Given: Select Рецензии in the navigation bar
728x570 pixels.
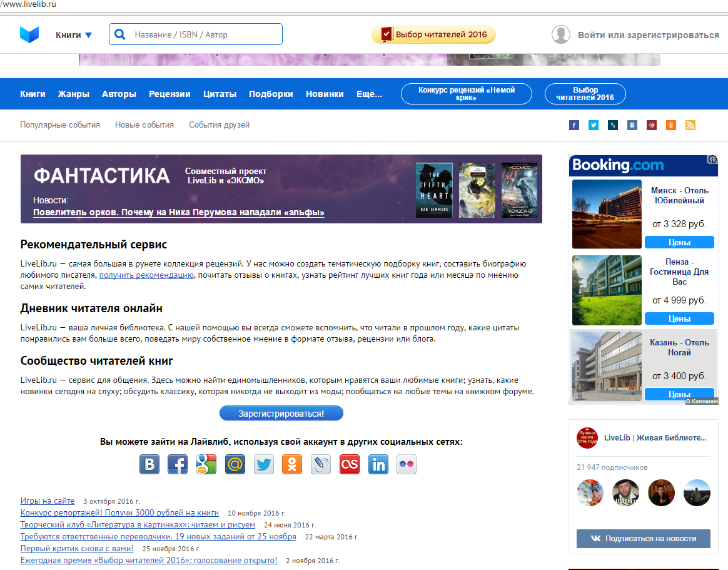Looking at the screenshot, I should coord(169,94).
